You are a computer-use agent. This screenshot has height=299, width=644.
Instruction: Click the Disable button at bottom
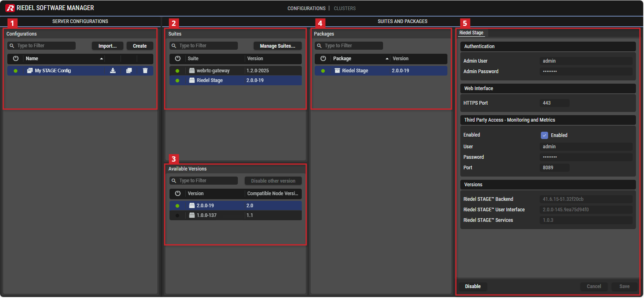473,286
